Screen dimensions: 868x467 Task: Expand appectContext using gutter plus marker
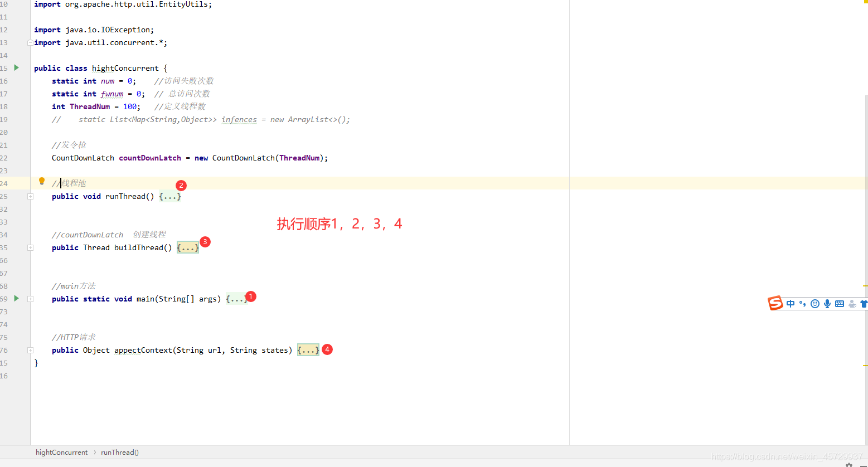(30, 350)
